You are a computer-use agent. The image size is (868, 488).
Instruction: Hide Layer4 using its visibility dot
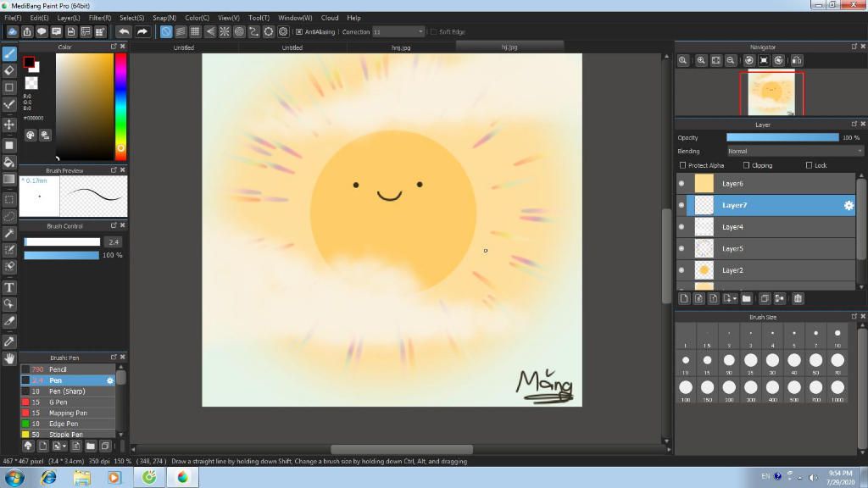coord(682,227)
